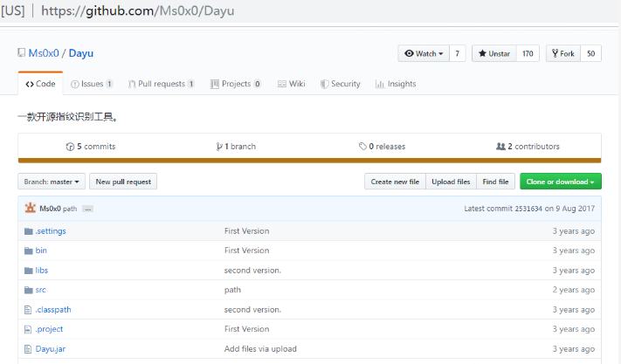Click the libs folder icon
The image size is (621, 364).
pos(28,271)
